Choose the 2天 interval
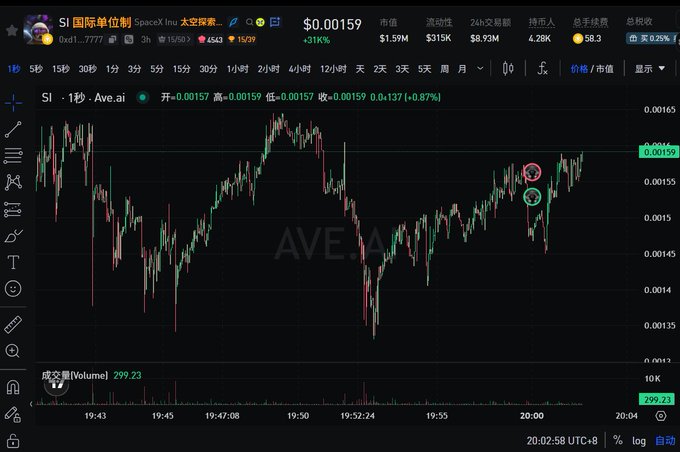This screenshot has height=452, width=680. (380, 69)
